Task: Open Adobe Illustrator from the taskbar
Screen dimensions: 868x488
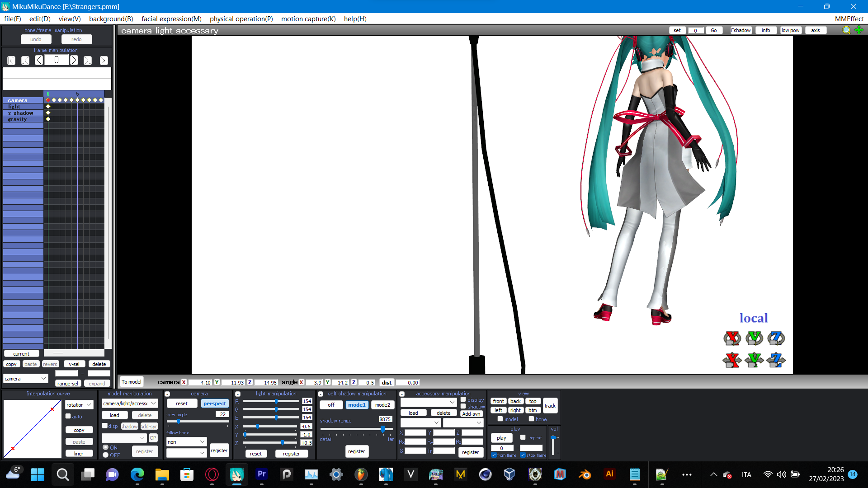Action: point(609,474)
